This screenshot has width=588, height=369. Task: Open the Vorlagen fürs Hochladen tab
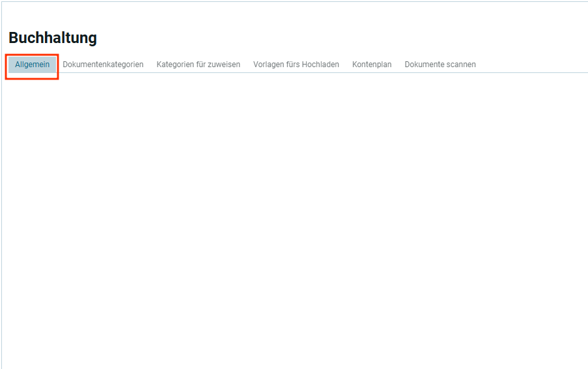tap(296, 65)
